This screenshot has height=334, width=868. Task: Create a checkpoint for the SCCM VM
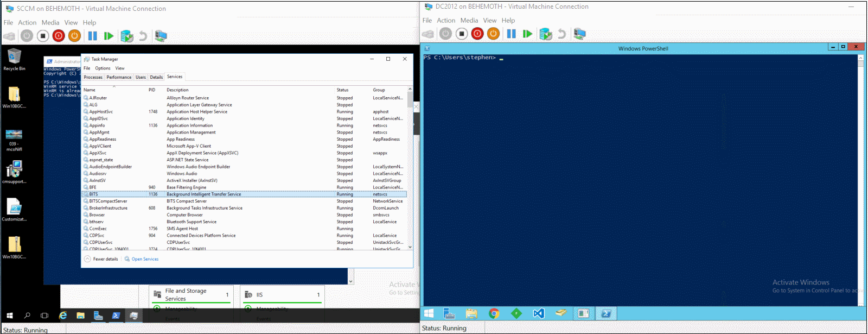126,36
